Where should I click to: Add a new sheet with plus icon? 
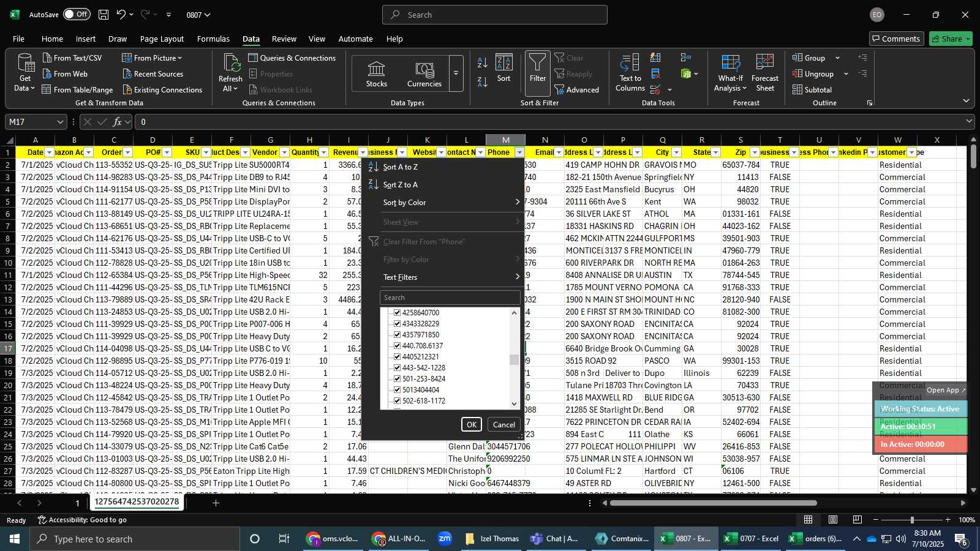[x=216, y=503]
